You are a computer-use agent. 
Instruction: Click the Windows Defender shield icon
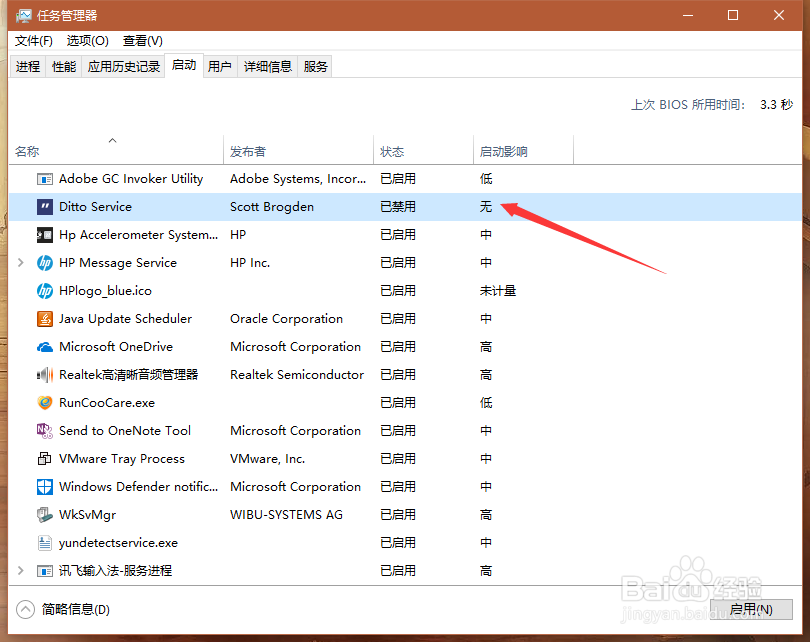pos(45,487)
